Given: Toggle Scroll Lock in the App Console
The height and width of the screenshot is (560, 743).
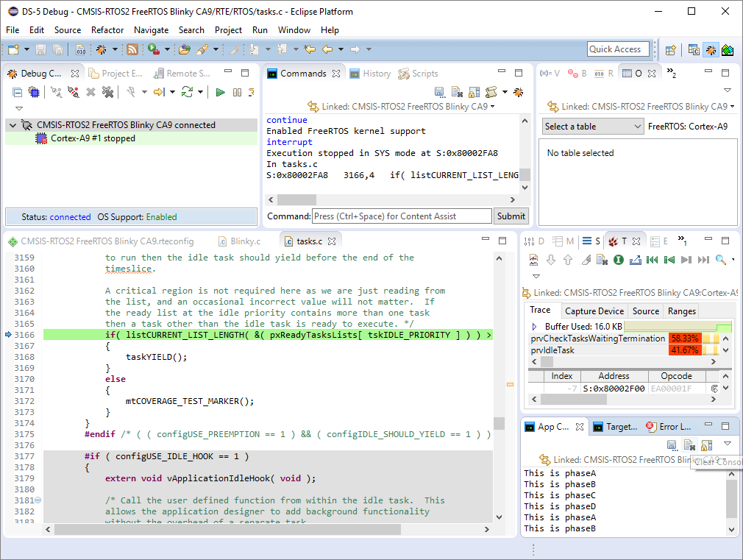Looking at the screenshot, I should pyautogui.click(x=705, y=444).
